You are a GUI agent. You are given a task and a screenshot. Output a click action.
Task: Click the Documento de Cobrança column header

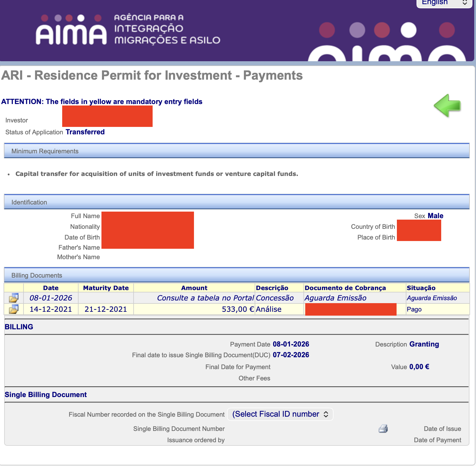click(x=345, y=288)
